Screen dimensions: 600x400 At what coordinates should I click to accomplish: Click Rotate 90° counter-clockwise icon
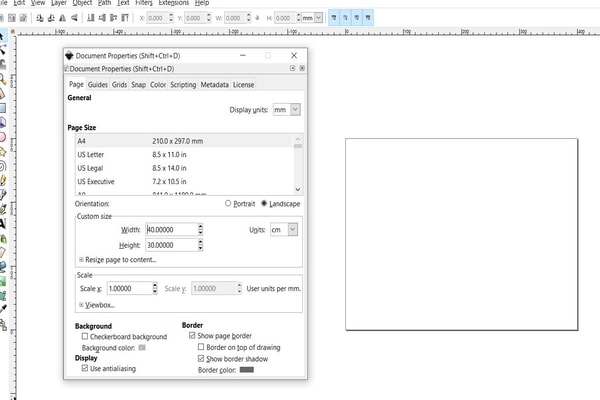pyautogui.click(x=39, y=18)
